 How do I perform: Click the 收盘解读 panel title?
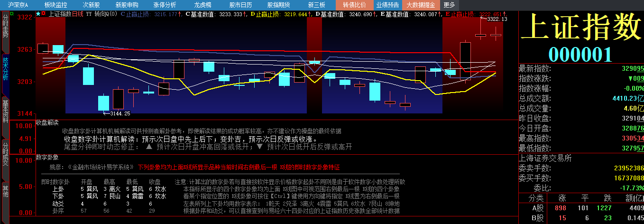tap(47, 122)
